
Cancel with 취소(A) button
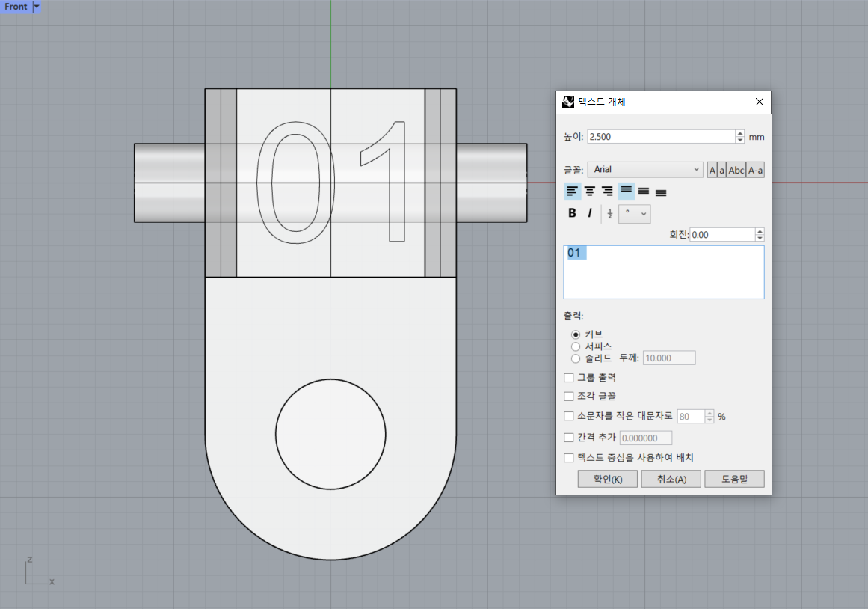(671, 480)
